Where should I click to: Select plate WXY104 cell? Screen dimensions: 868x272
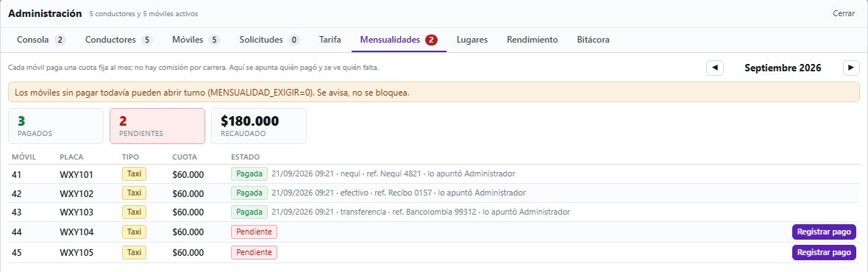click(77, 232)
